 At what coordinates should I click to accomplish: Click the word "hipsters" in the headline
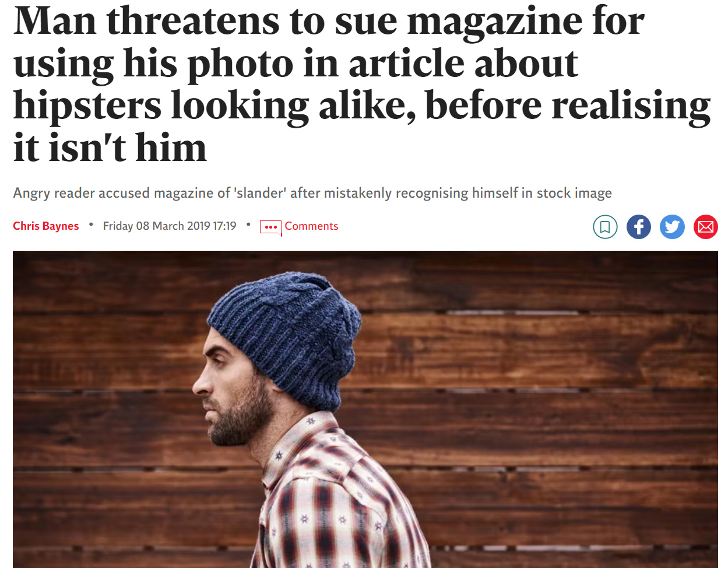tap(87, 107)
